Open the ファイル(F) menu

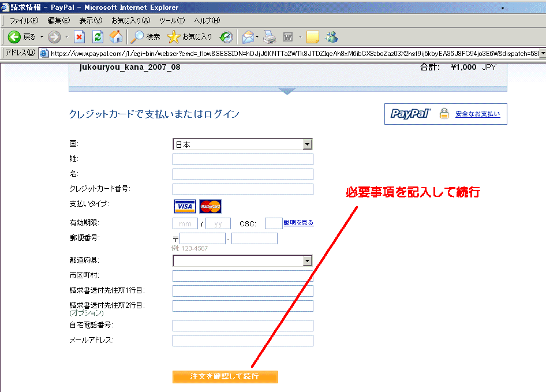pos(24,21)
